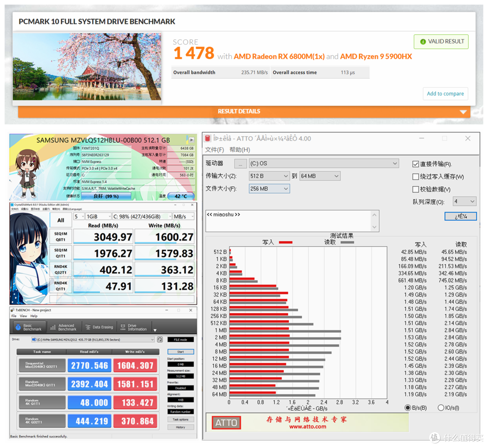Viewport: 488px width, 448px height.
Task: Click the ATTO drive browse '...' button
Action: point(240,164)
